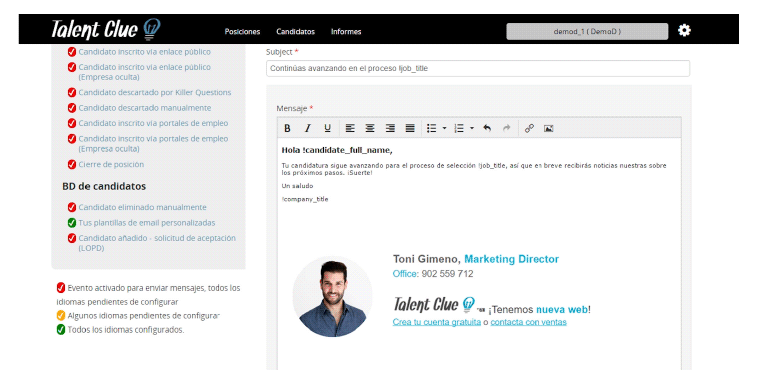Screen dimensions: 757x392
Task: Click orange legend icon 'Algunos idiomas pendientes'
Action: point(61,316)
